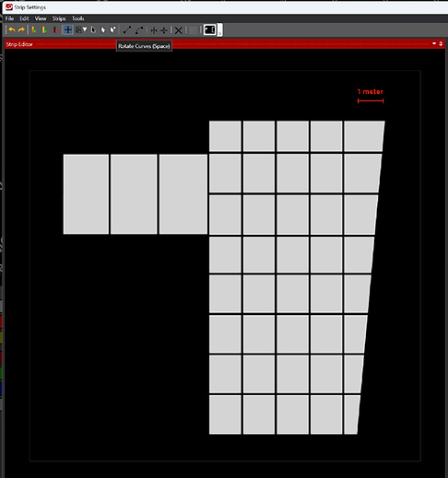The height and width of the screenshot is (478, 448).
Task: Toggle the white screen preview button
Action: [x=209, y=29]
